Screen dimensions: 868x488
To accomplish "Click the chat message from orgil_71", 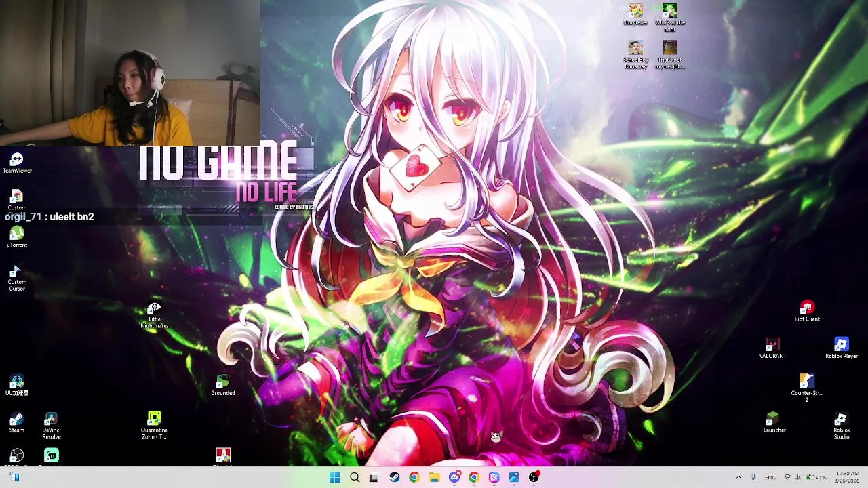I will click(x=49, y=217).
